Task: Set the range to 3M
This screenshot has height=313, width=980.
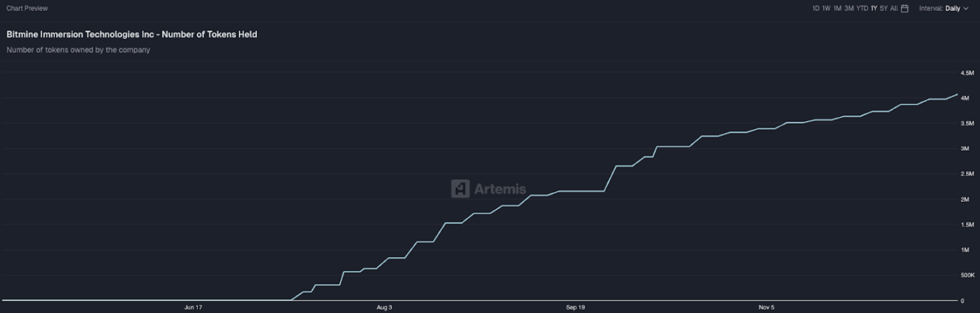Action: click(x=849, y=8)
